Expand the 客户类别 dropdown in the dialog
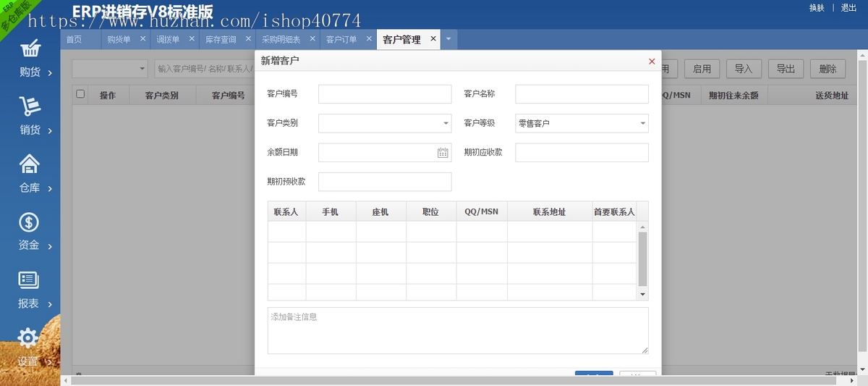The width and height of the screenshot is (868, 386). point(446,123)
